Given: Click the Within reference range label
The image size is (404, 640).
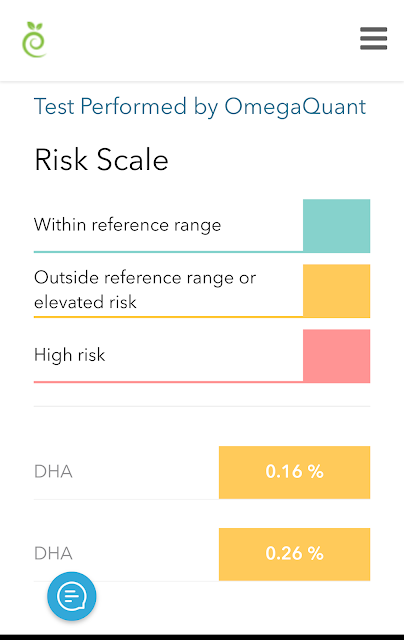Looking at the screenshot, I should point(127,225).
